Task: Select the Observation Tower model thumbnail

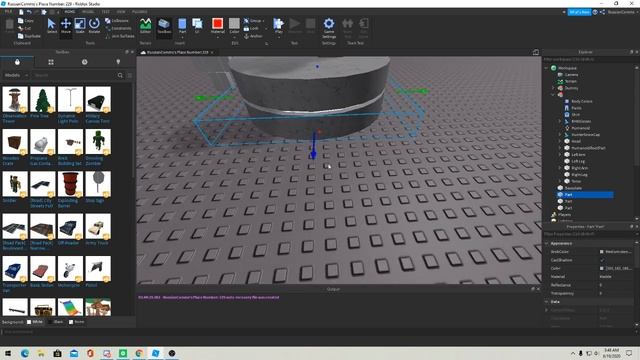Action: point(15,99)
